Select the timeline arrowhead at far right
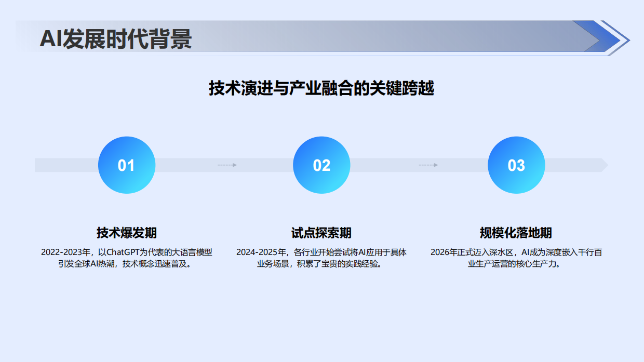Viewport: 644px width, 362px height. (x=602, y=164)
